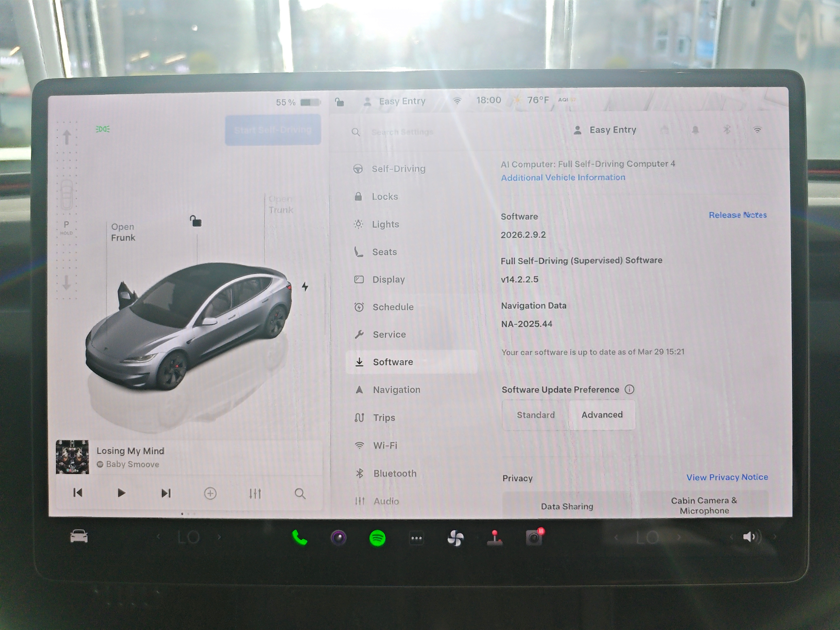The width and height of the screenshot is (840, 630).
Task: Expand the three-dots app launcher
Action: pos(417,538)
